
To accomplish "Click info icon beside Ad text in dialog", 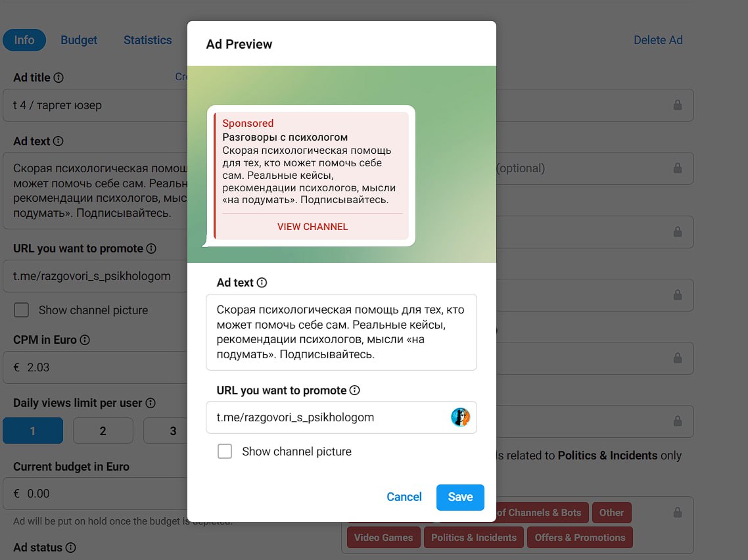I will click(262, 283).
